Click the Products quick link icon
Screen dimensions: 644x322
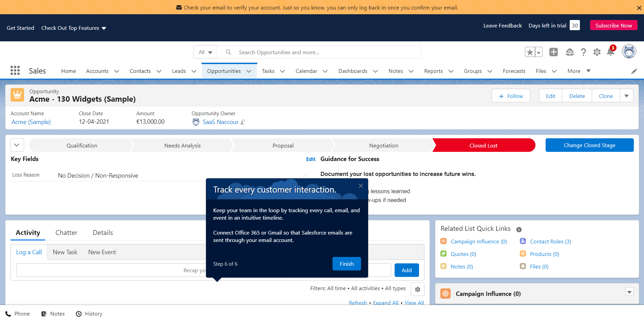pos(523,254)
